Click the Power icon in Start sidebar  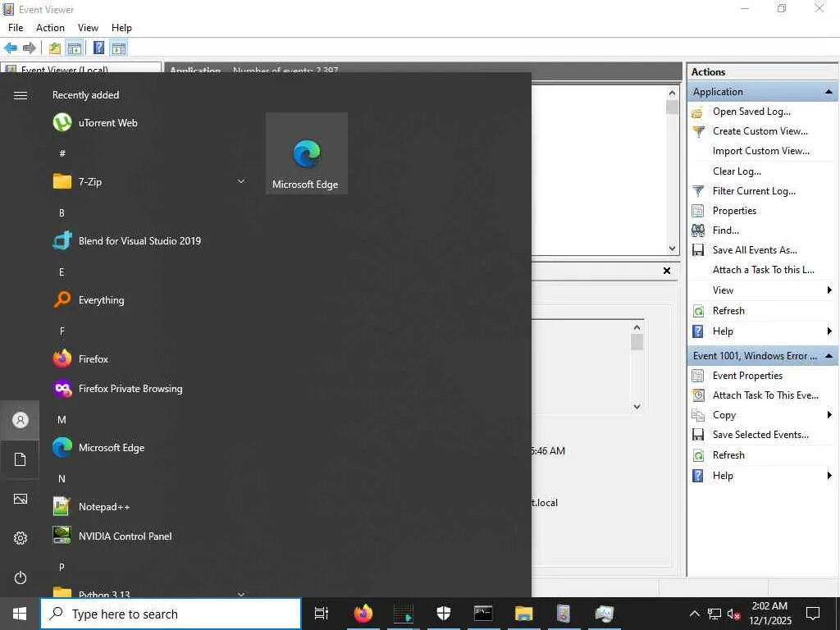[x=21, y=577]
